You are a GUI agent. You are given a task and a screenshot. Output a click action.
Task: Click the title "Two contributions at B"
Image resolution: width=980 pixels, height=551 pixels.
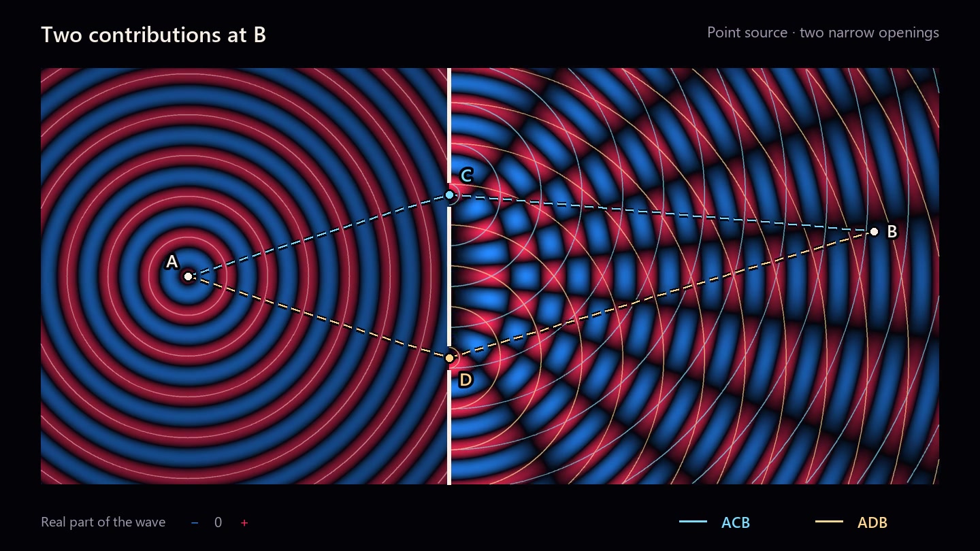tap(153, 35)
